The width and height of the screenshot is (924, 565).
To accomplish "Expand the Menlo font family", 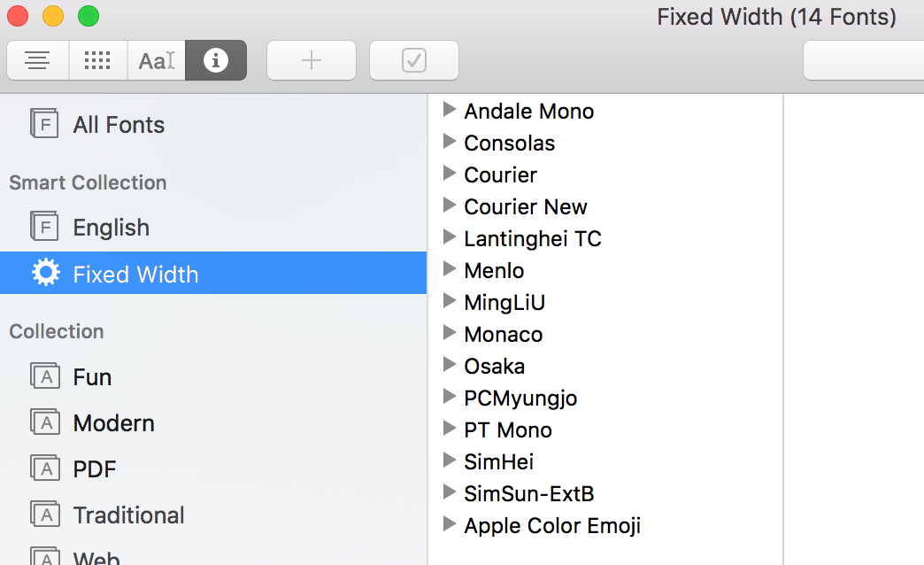I will click(449, 269).
